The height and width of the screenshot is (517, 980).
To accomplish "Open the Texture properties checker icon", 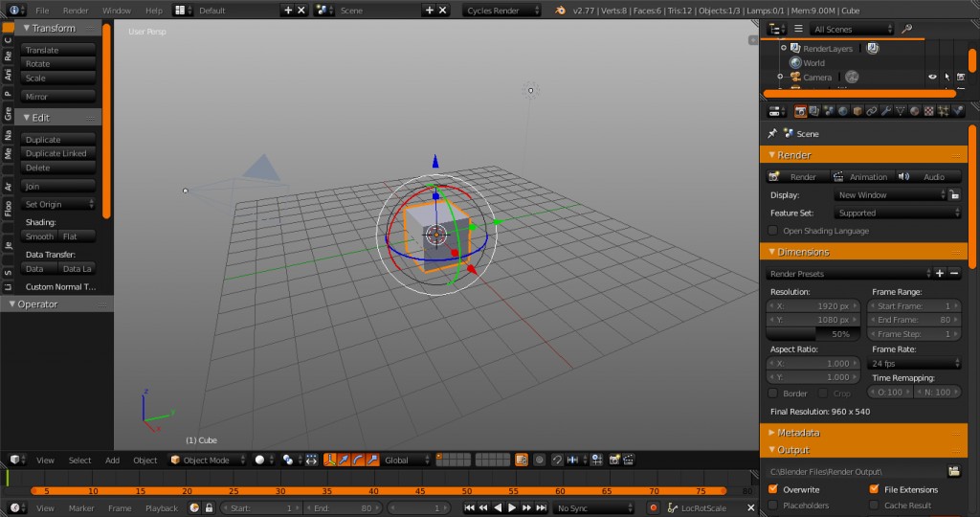I will pos(929,111).
